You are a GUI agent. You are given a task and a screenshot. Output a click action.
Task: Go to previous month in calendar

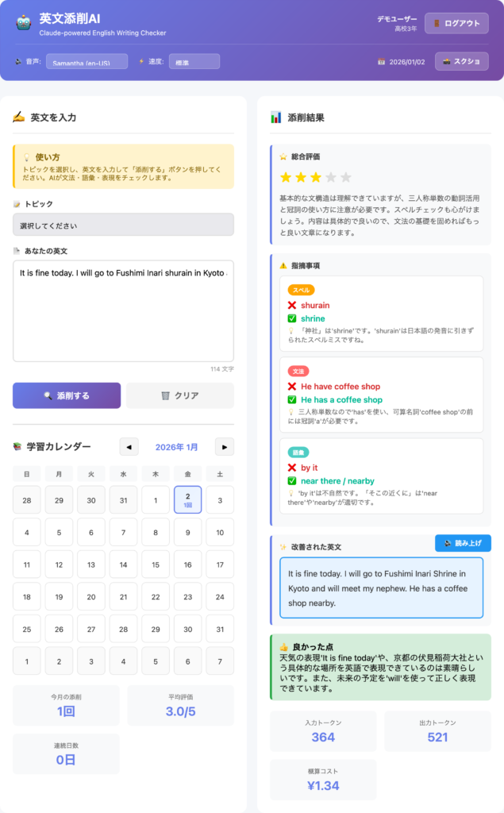129,447
